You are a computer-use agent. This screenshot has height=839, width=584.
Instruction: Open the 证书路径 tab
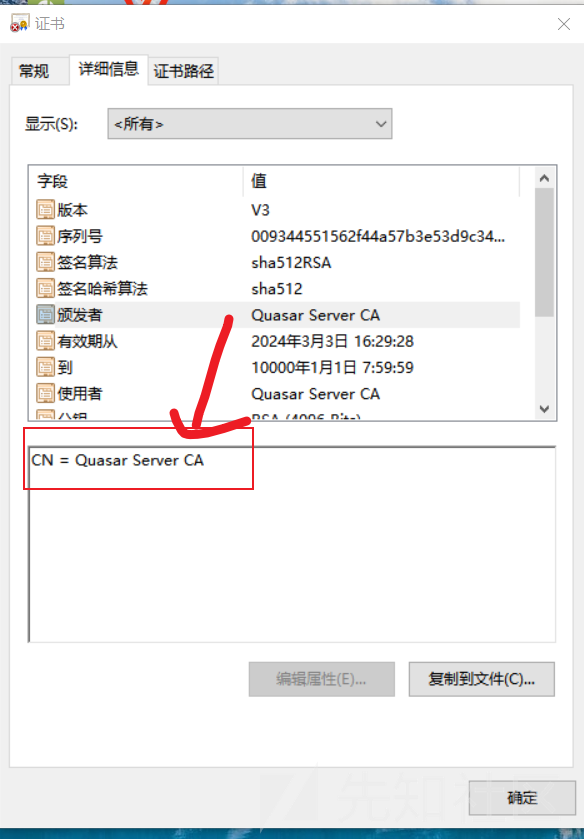point(184,71)
